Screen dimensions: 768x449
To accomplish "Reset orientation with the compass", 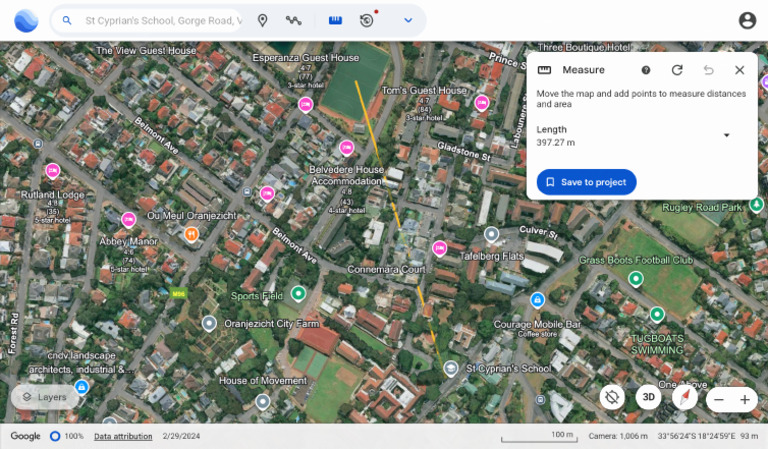I will pyautogui.click(x=685, y=397).
